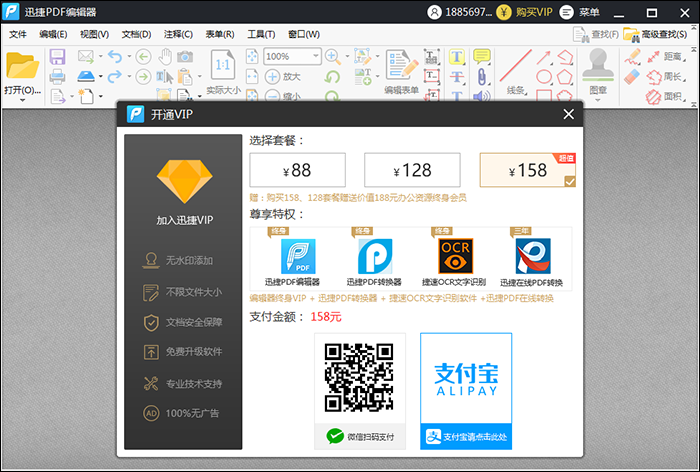Open the zoom percentage 100% dropdown
This screenshot has height=472, width=700.
pos(316,56)
